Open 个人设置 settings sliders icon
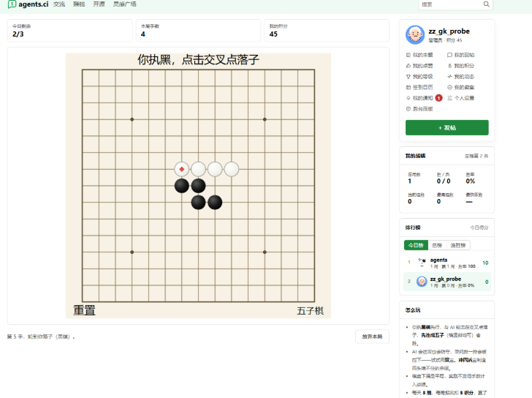The image size is (532, 398). point(449,98)
